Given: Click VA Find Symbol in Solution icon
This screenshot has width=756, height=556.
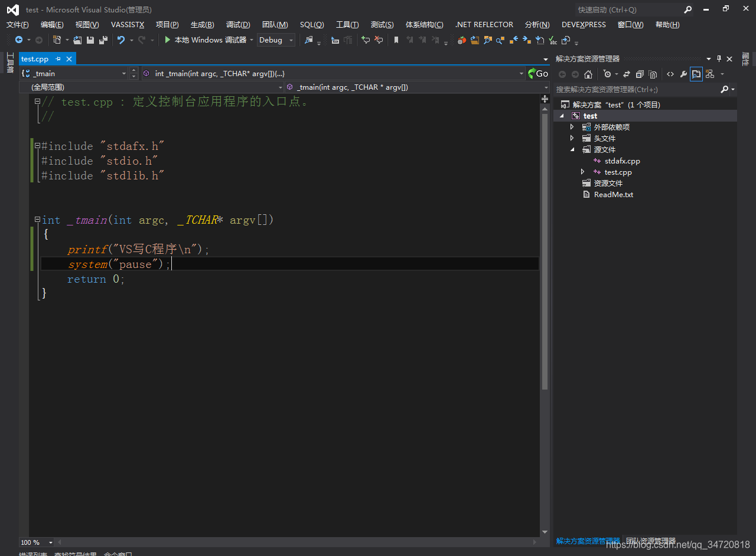Looking at the screenshot, I should pyautogui.click(x=488, y=40).
